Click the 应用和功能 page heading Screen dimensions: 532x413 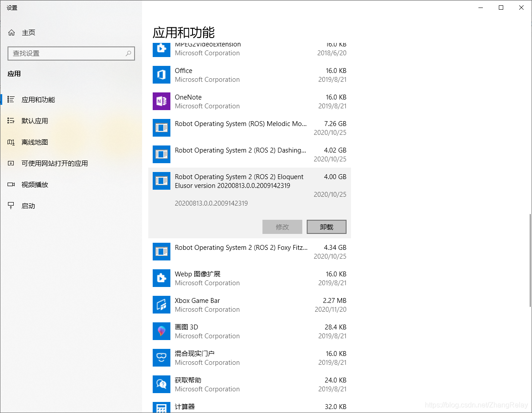(x=183, y=32)
